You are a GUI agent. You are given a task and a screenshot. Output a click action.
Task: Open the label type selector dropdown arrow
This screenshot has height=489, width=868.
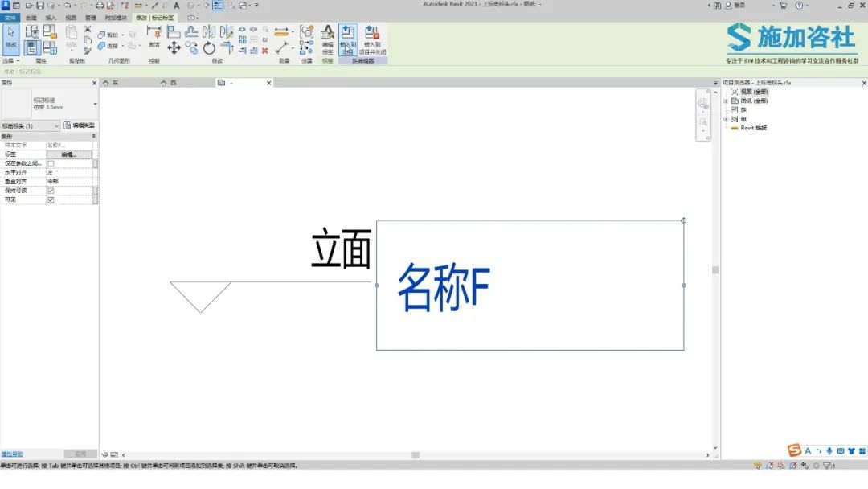click(95, 104)
